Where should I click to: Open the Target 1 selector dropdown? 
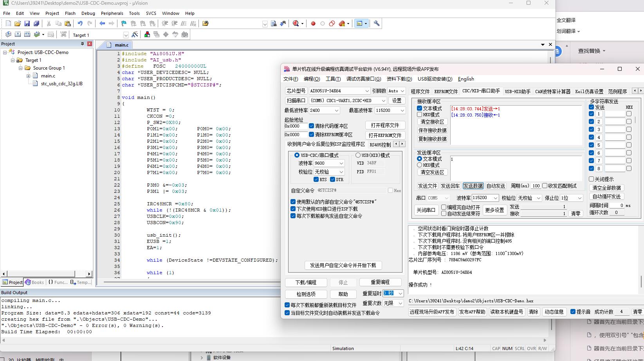(126, 35)
